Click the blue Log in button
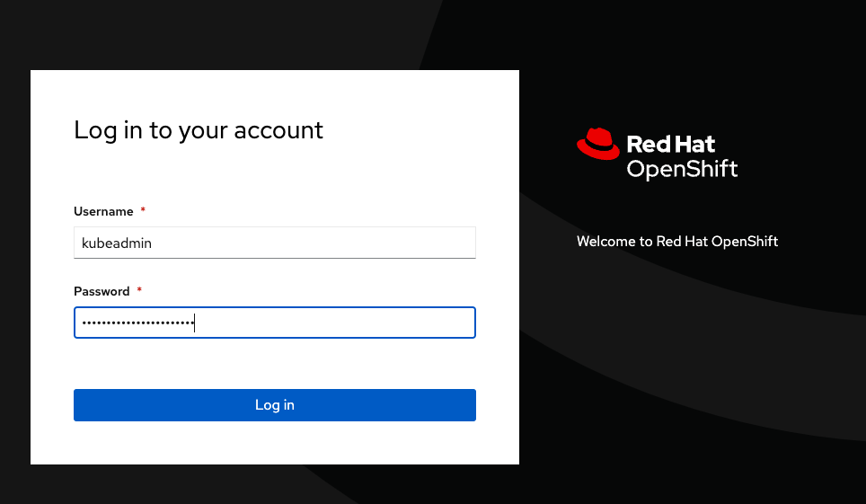Image resolution: width=866 pixels, height=504 pixels. pos(275,405)
